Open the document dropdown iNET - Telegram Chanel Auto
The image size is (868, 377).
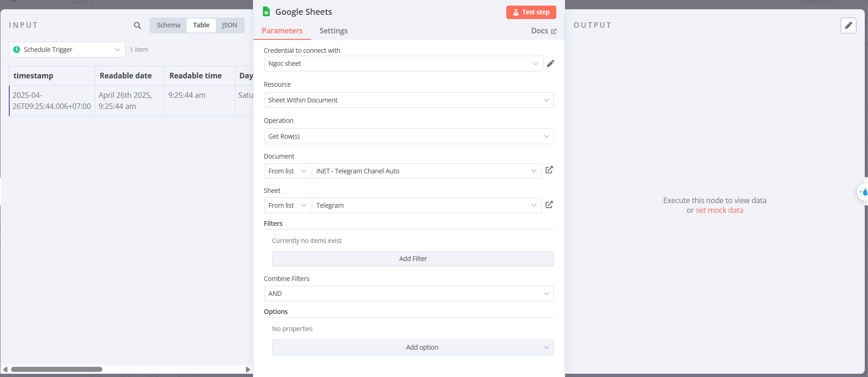coord(426,171)
